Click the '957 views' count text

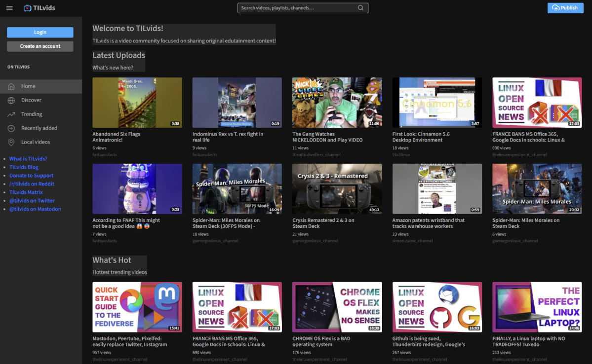[102, 352]
